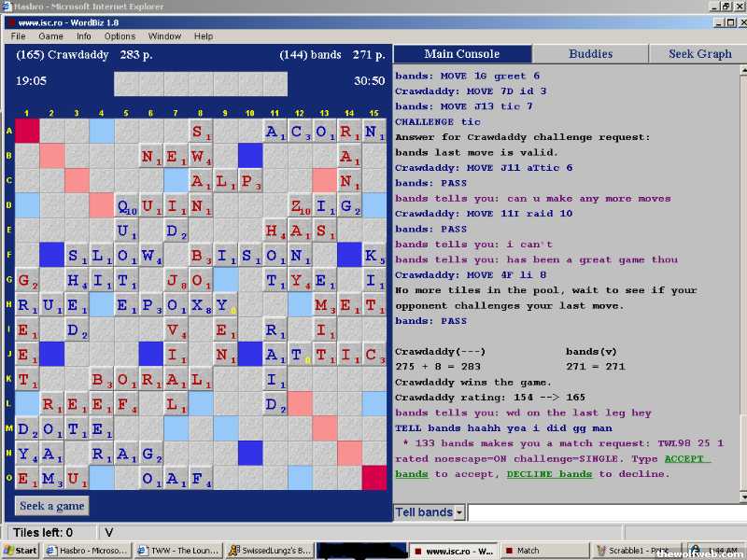Click the Q tile on the board
Viewport: 747px width, 560px height.
(x=127, y=206)
